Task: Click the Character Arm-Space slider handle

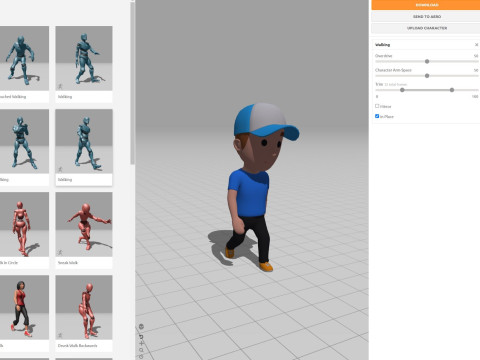Action: click(427, 76)
